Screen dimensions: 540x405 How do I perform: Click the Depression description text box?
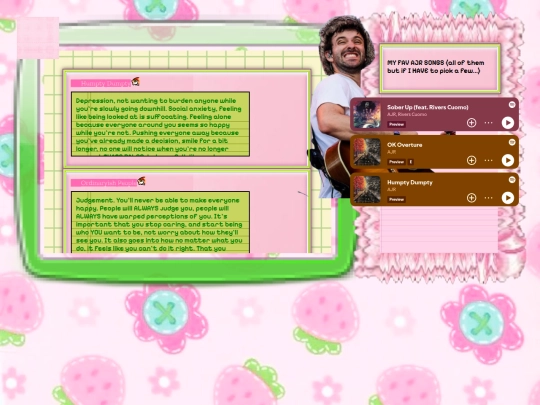point(160,124)
